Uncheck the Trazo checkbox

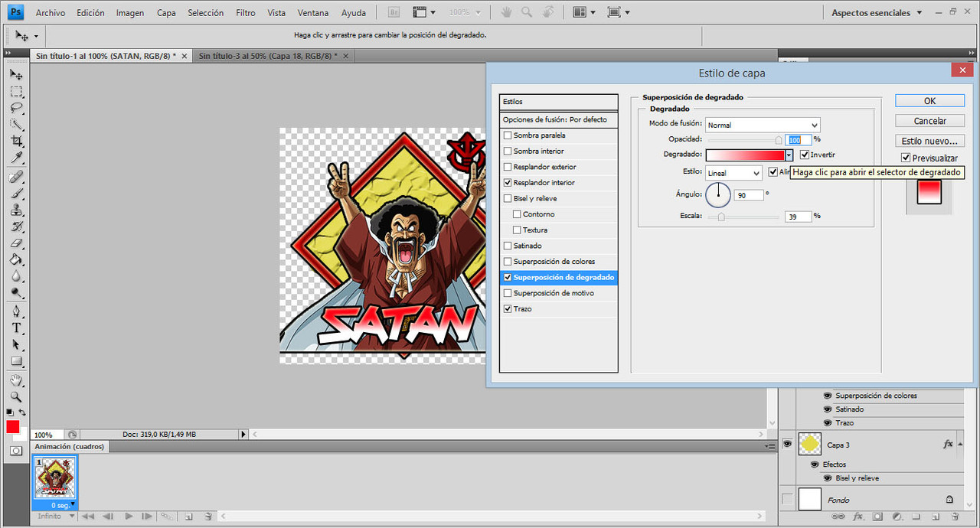508,309
